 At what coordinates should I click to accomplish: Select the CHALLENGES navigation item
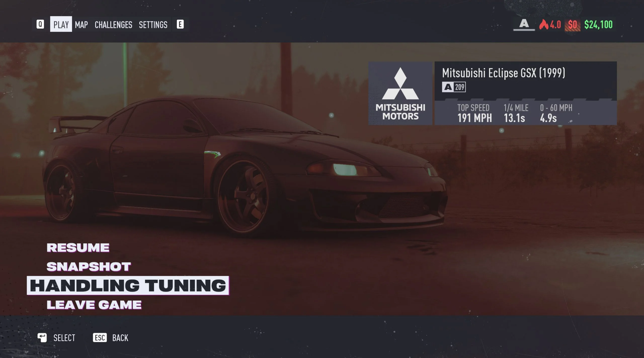pyautogui.click(x=113, y=24)
